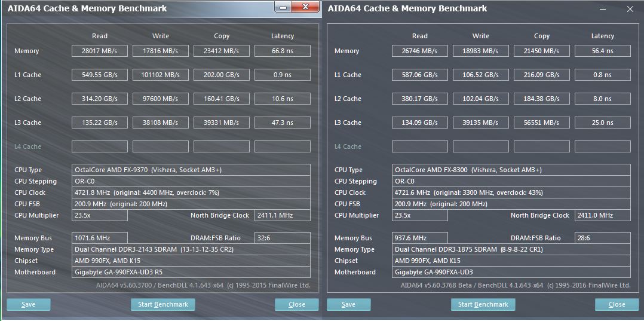Image resolution: width=644 pixels, height=321 pixels.
Task: Close left window with red X button
Action: pyautogui.click(x=306, y=7)
